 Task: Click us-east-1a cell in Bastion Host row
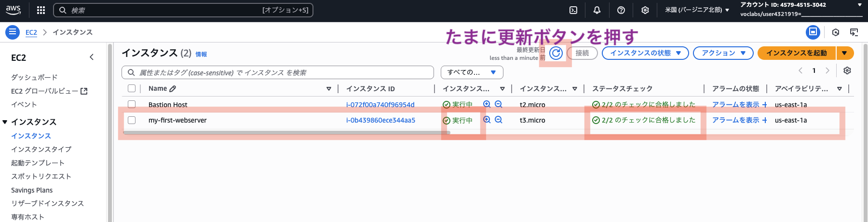pyautogui.click(x=791, y=105)
